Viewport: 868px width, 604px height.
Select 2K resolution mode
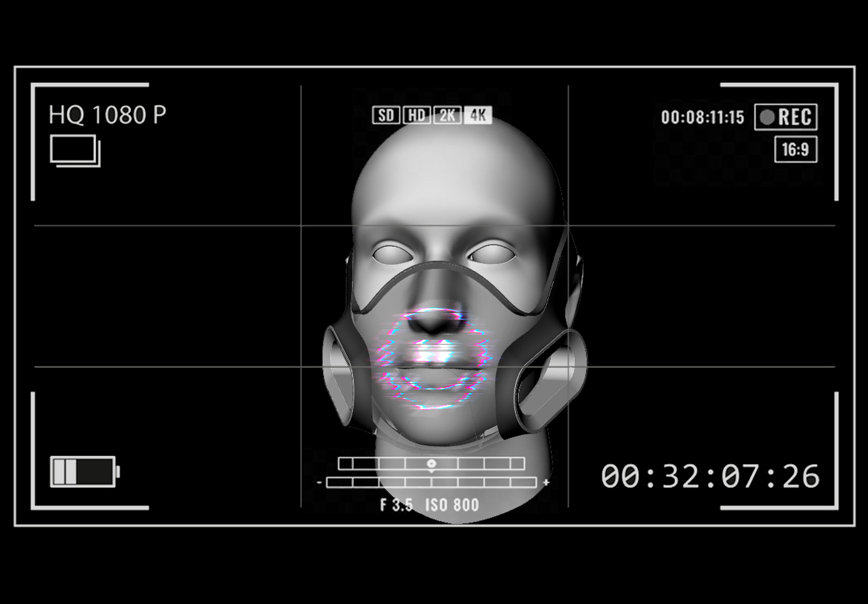pos(447,115)
